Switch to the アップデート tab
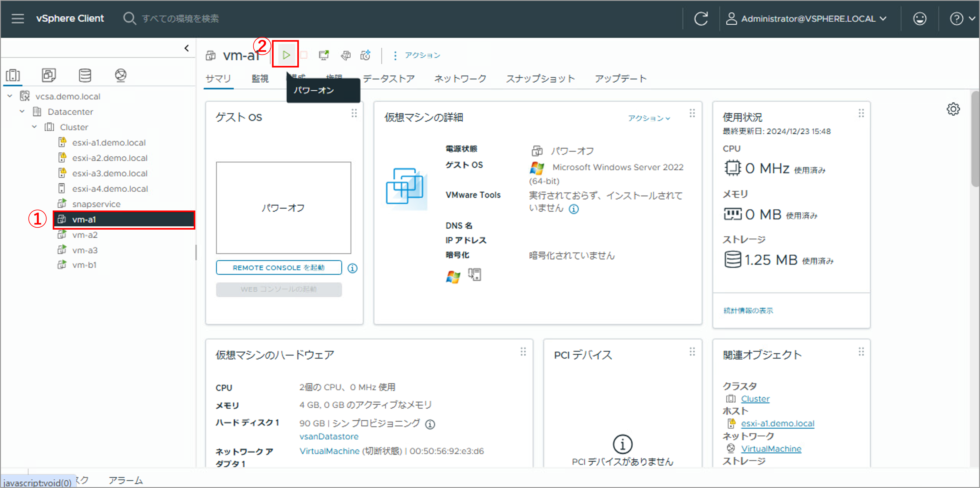 [621, 78]
